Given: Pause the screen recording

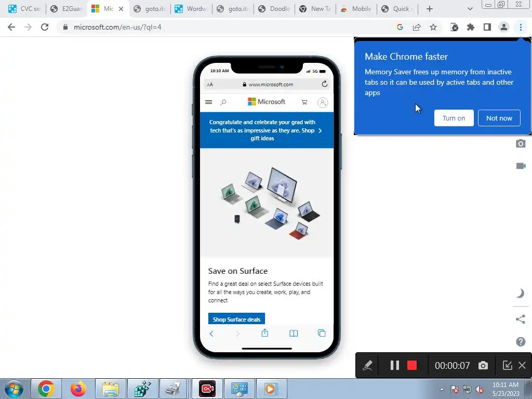Looking at the screenshot, I should [395, 365].
